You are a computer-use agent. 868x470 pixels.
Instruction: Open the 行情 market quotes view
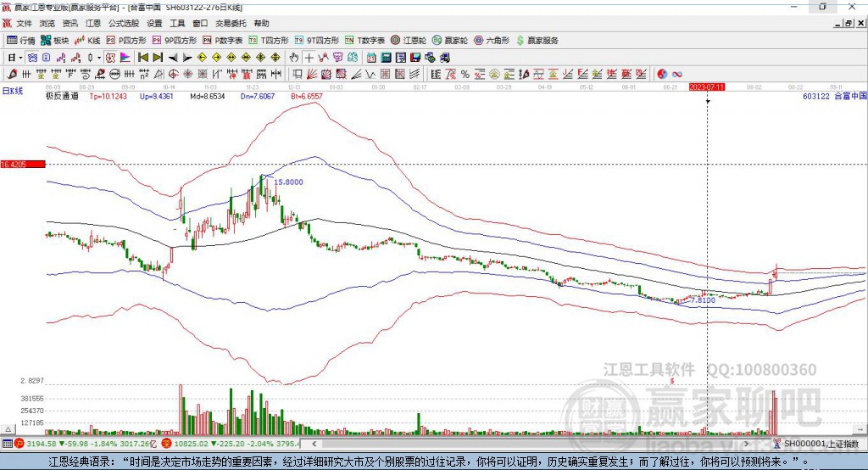tap(20, 41)
